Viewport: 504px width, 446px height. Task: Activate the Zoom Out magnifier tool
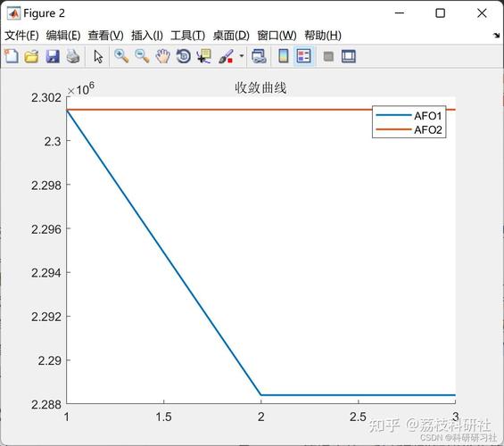coord(142,56)
